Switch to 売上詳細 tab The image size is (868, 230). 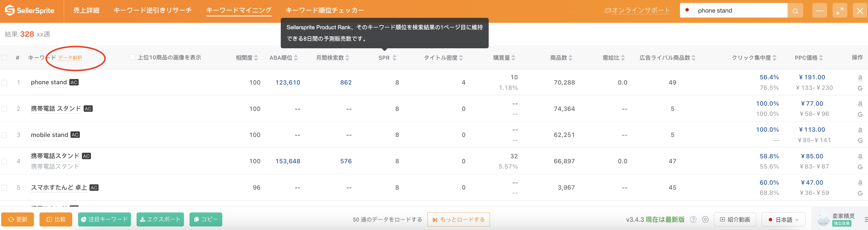(x=86, y=11)
